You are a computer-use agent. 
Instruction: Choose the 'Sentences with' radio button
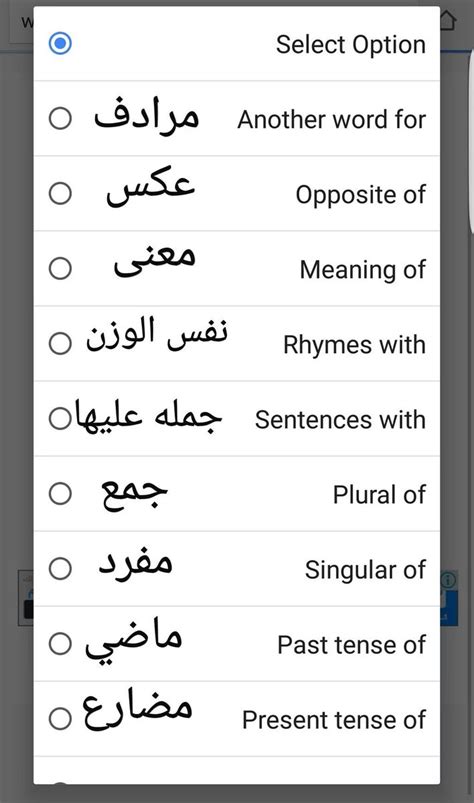pyautogui.click(x=60, y=418)
